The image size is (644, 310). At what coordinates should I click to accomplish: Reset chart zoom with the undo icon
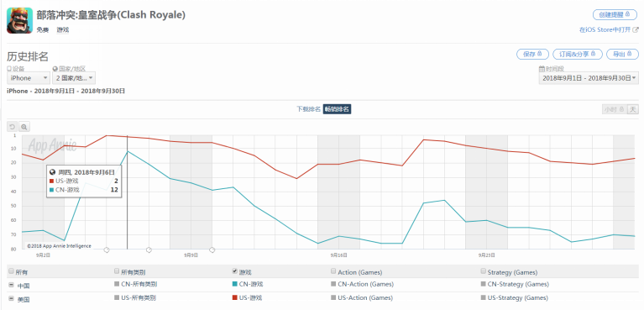pos(12,127)
